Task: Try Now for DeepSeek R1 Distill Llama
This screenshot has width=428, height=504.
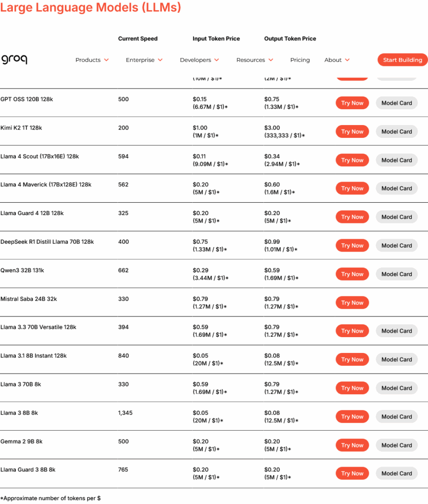Action: [x=352, y=246]
